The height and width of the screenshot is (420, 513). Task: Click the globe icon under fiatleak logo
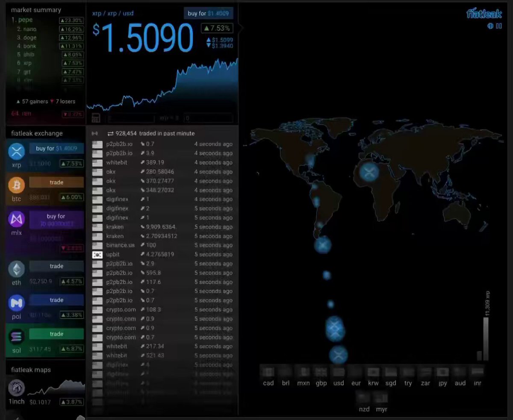(x=490, y=26)
